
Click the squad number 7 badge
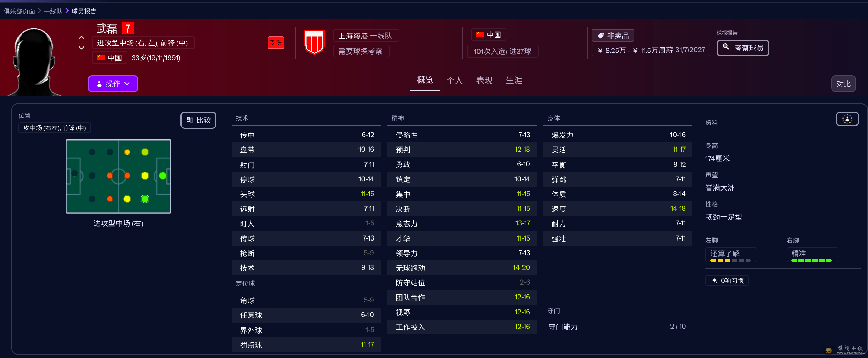click(128, 28)
